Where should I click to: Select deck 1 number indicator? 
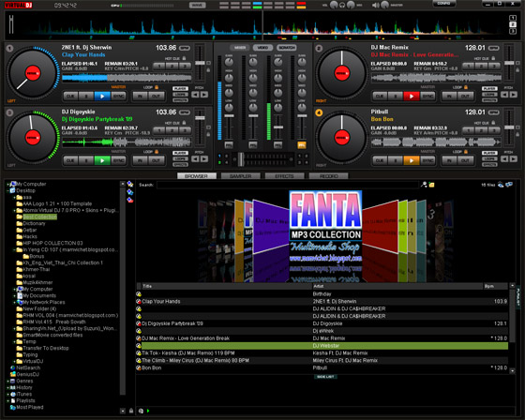click(x=9, y=48)
